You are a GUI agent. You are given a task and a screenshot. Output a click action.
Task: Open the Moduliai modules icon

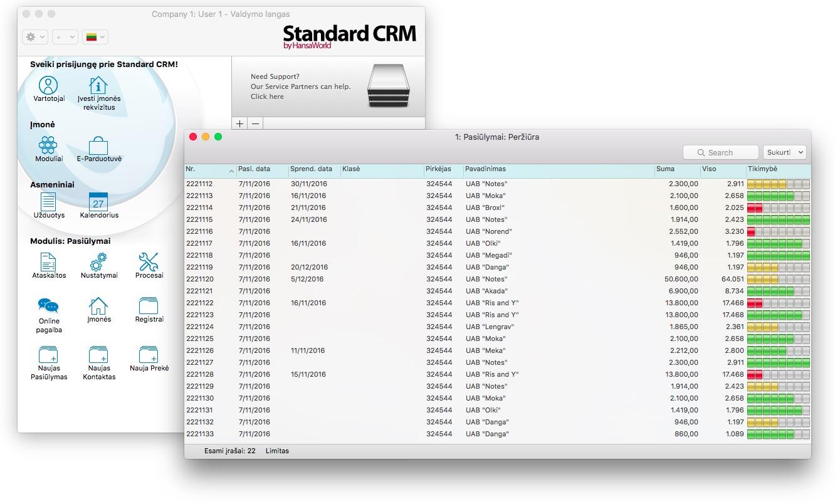[x=48, y=145]
